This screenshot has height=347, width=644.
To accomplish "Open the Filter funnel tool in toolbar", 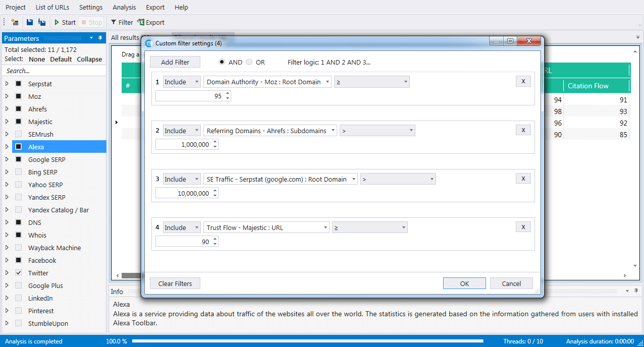I will 122,22.
